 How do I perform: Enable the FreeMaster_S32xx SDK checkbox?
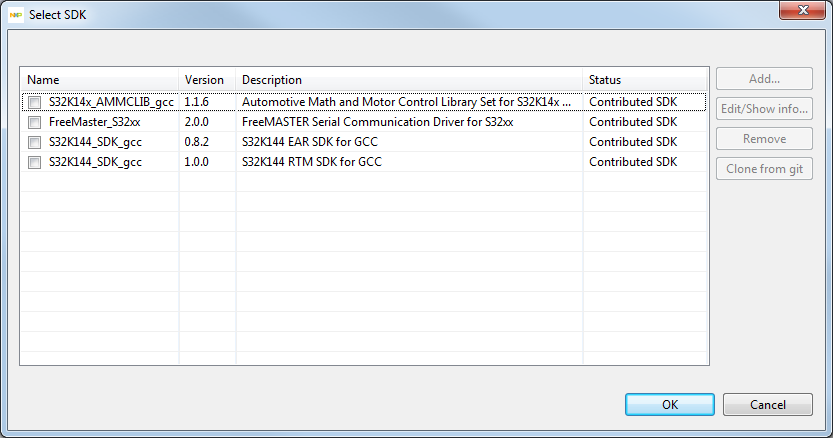[35, 122]
